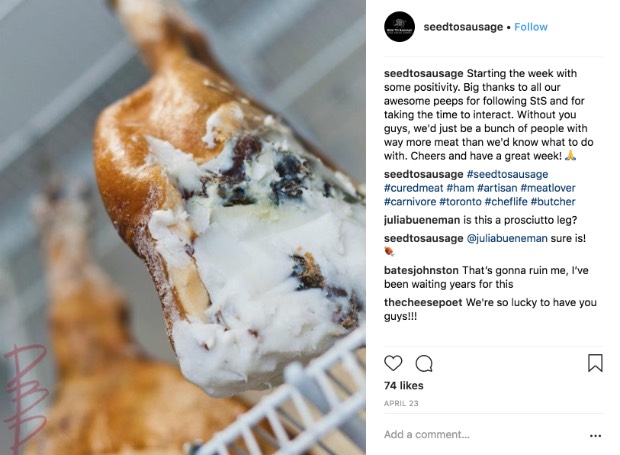Open the @juliabueneman mention in the reply
This screenshot has height=455, width=620.
[507, 238]
